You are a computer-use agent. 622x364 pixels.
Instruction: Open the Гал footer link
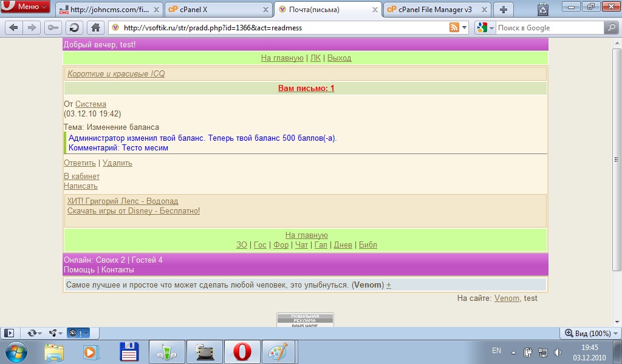tap(321, 244)
